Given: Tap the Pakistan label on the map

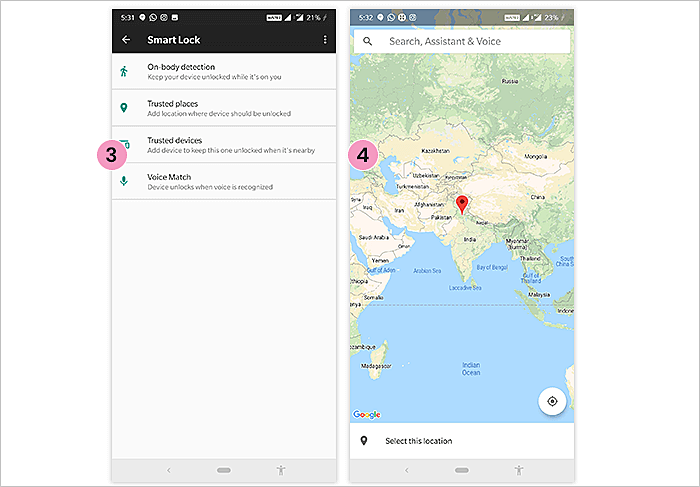Looking at the screenshot, I should click(441, 217).
